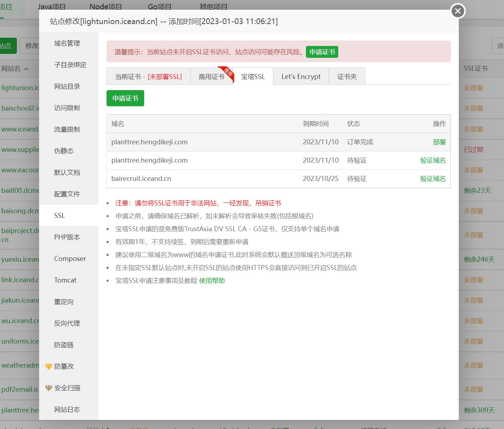Click the green 申请证书 button below tabs
The width and height of the screenshot is (504, 429).
click(x=125, y=98)
